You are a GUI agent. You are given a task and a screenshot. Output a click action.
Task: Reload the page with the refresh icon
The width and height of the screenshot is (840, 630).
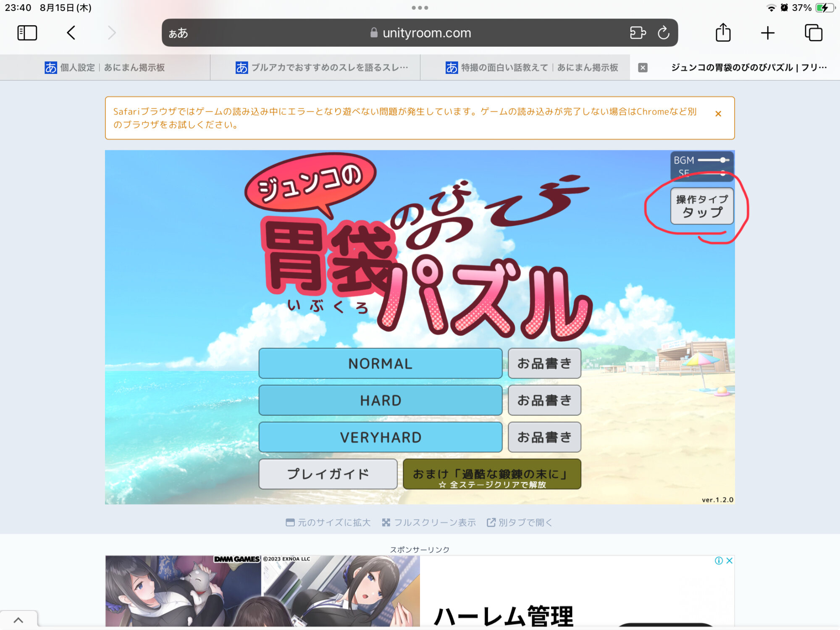pyautogui.click(x=663, y=33)
